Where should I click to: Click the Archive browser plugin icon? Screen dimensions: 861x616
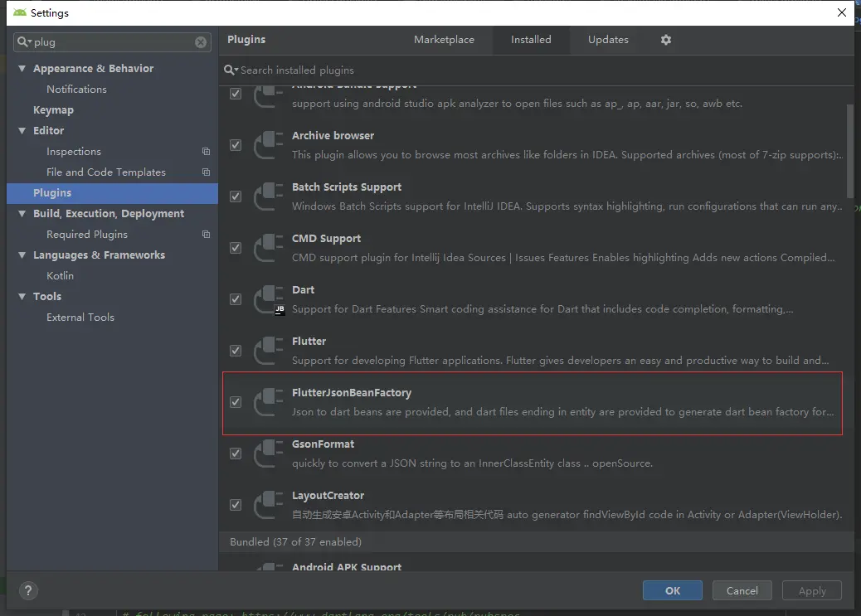(x=269, y=145)
